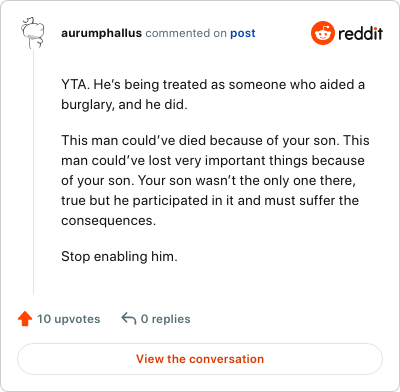This screenshot has height=392, width=400.
Task: Click the Snoo avatar of aurumphallus
Action: pyautogui.click(x=33, y=33)
